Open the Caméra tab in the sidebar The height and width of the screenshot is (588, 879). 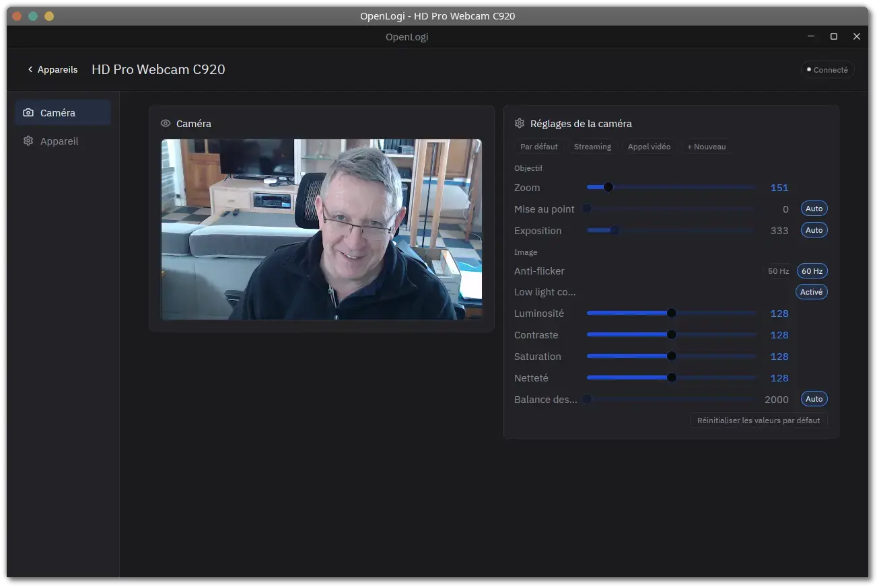pyautogui.click(x=63, y=112)
